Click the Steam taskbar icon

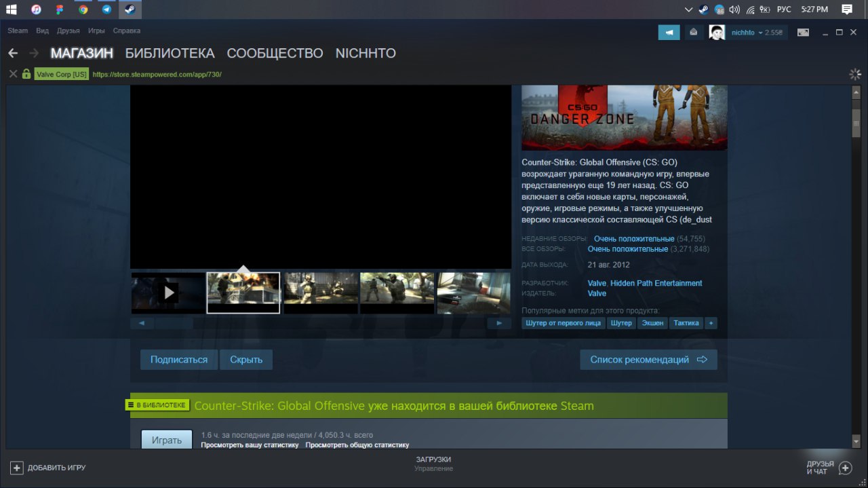pyautogui.click(x=130, y=10)
